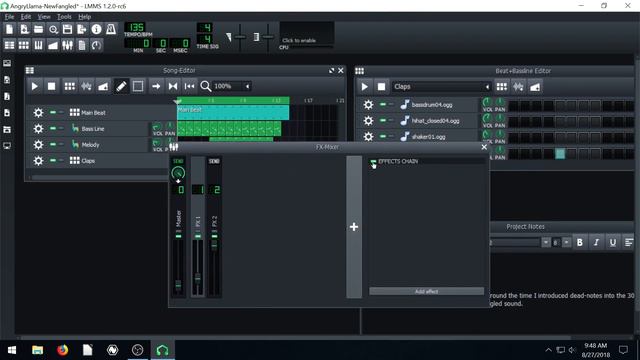This screenshot has height=360, width=640.
Task: Show the Automation Editor via toolbar icon
Action: 53,45
